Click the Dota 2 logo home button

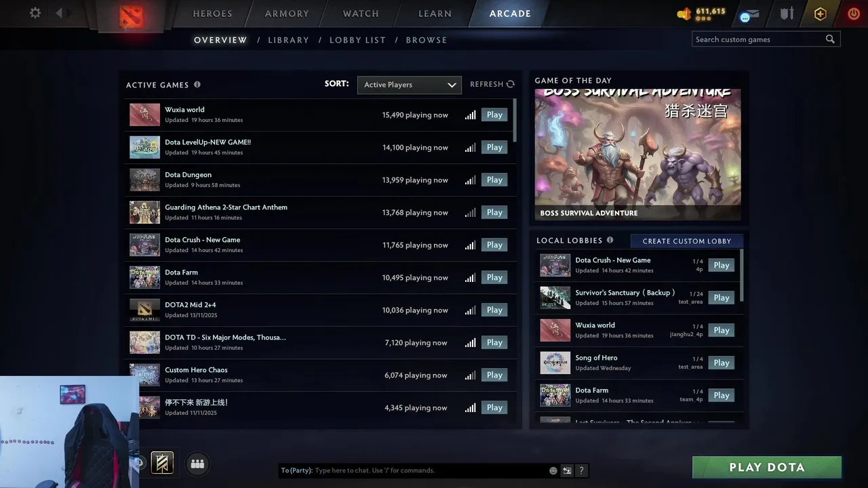pyautogui.click(x=131, y=17)
